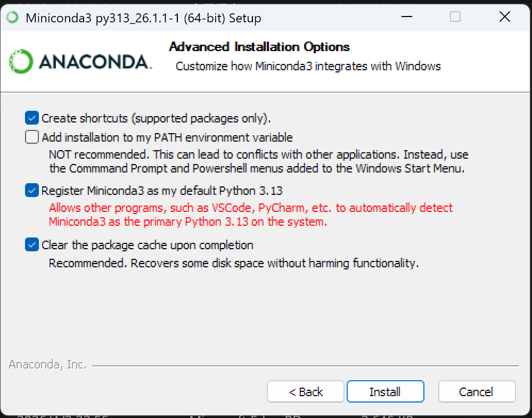Click the Anaconda logo in header

click(80, 61)
